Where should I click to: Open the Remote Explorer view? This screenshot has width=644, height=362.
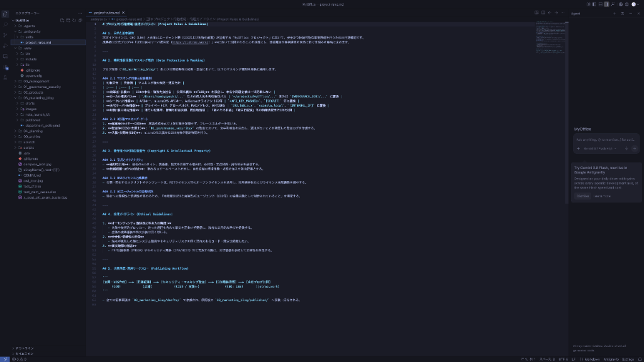tap(5, 57)
